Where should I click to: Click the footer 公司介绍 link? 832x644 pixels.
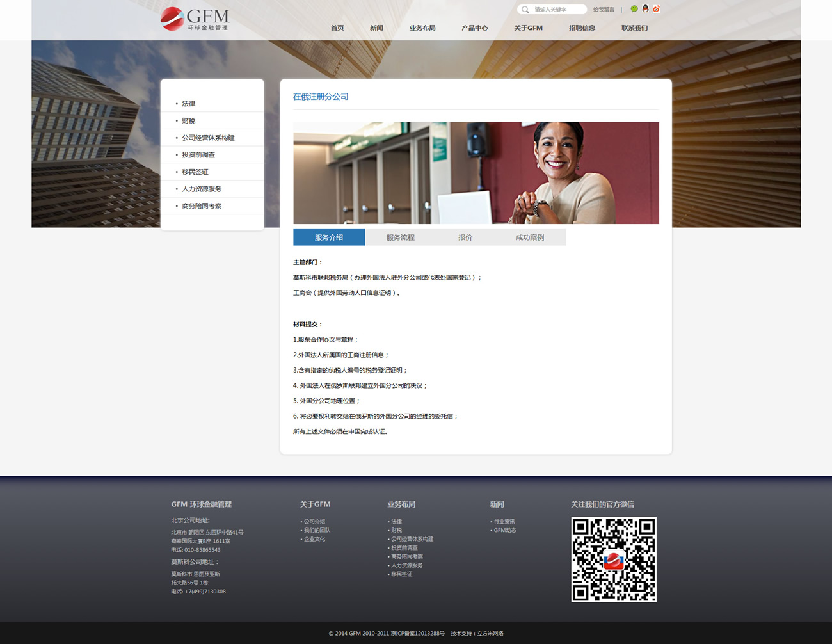314,522
